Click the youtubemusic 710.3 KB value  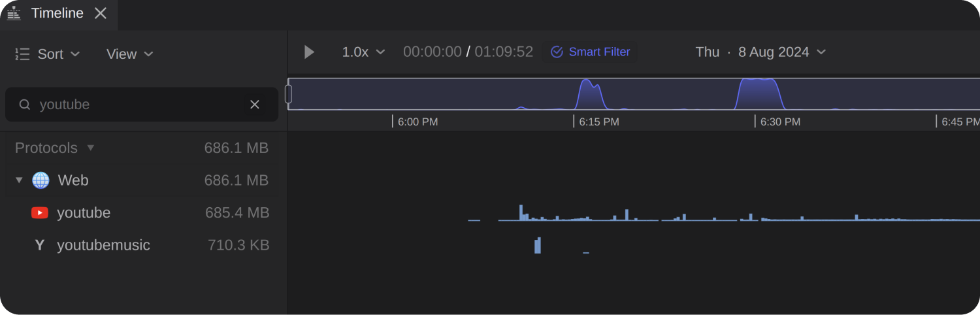point(238,246)
